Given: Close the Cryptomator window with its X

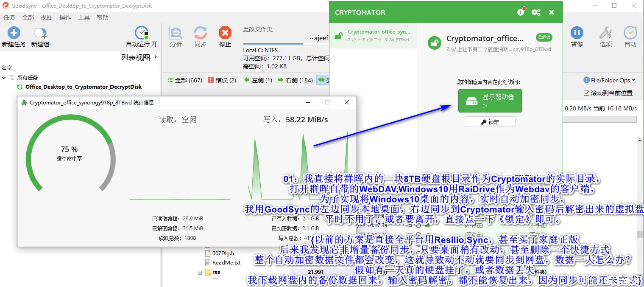Looking at the screenshot, I should pos(551,12).
